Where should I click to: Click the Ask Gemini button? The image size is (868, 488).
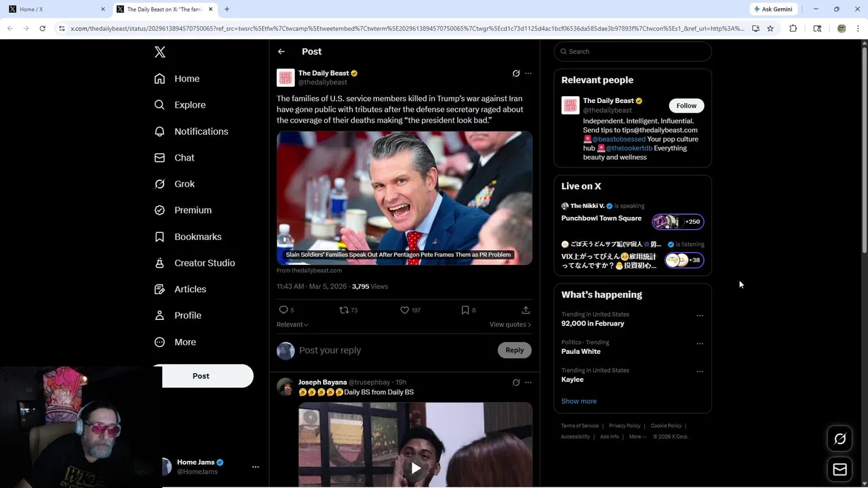click(773, 9)
